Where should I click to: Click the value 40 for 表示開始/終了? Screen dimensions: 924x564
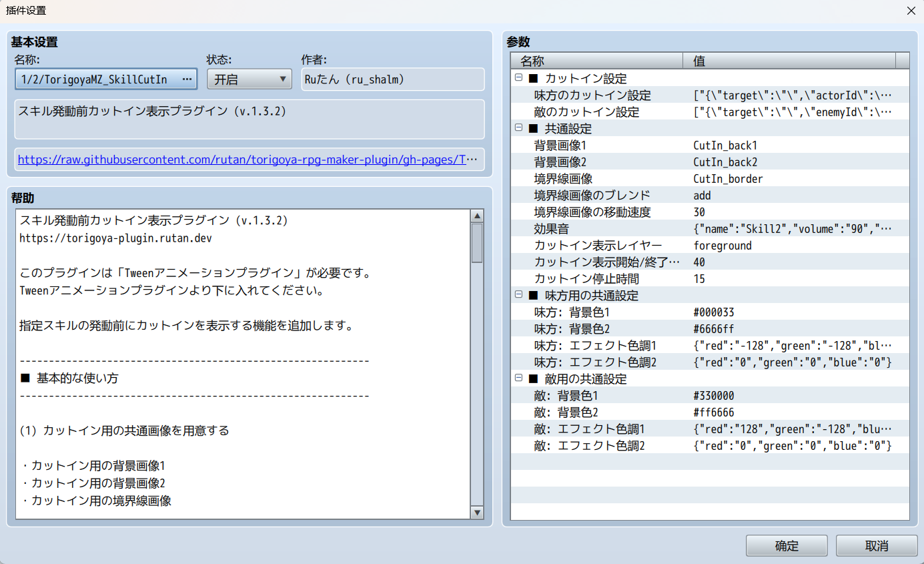tap(699, 262)
